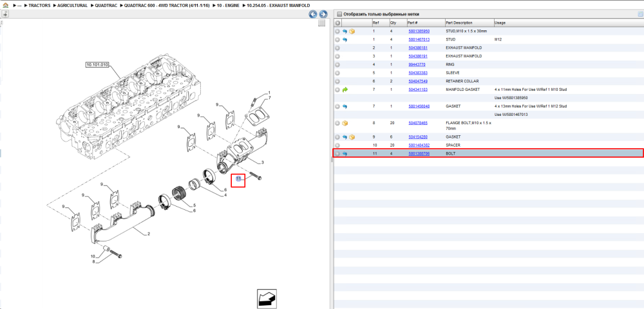
Task: Click the Part Description column header
Action: pos(469,23)
